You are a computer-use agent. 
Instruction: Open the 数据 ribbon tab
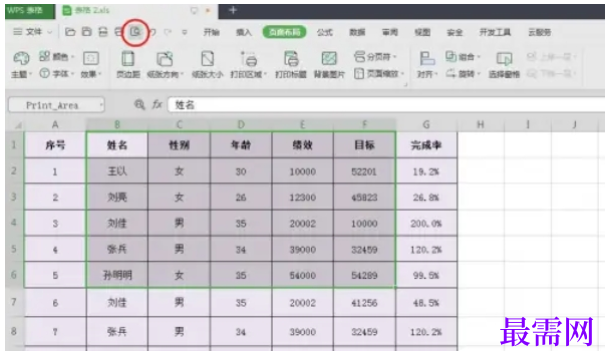tap(357, 32)
